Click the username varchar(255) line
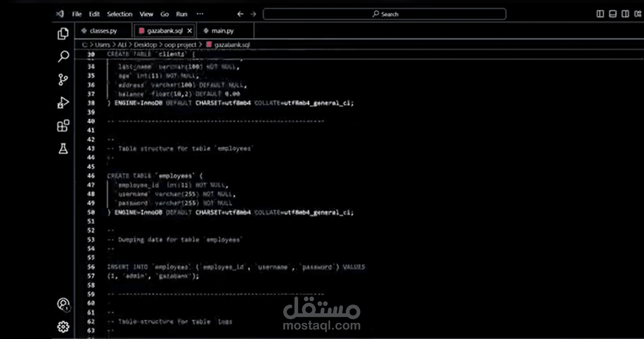This screenshot has width=644, height=339. coord(176,194)
